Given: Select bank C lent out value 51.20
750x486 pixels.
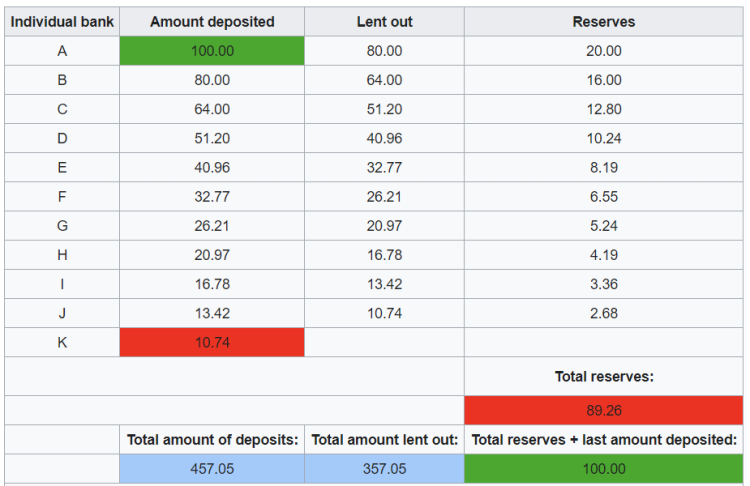Looking at the screenshot, I should pos(384,109).
